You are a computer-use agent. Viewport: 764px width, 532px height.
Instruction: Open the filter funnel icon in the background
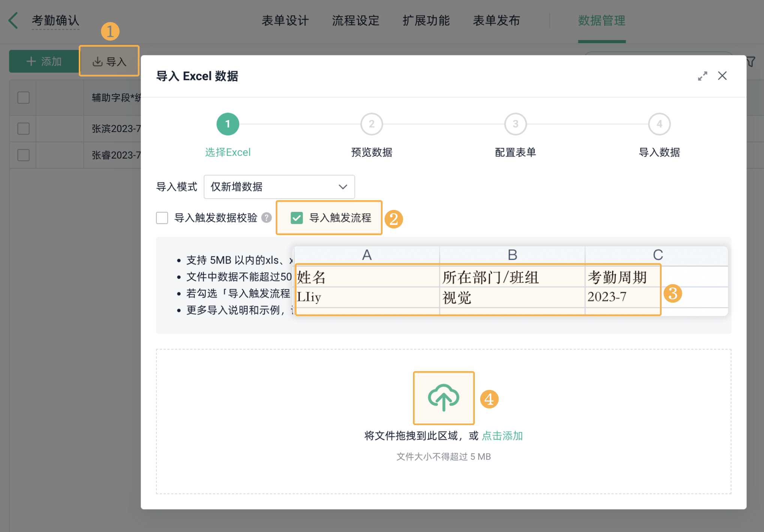click(750, 62)
